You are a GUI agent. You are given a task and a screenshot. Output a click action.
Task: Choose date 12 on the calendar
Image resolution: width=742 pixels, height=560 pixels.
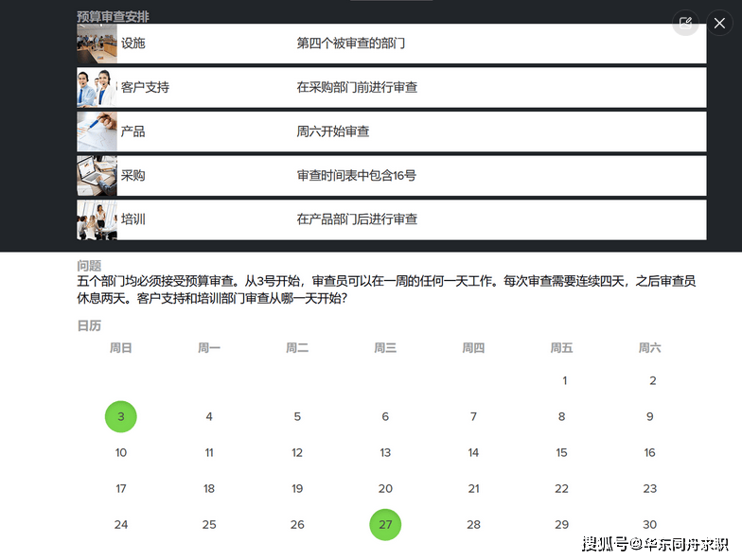[x=297, y=452]
